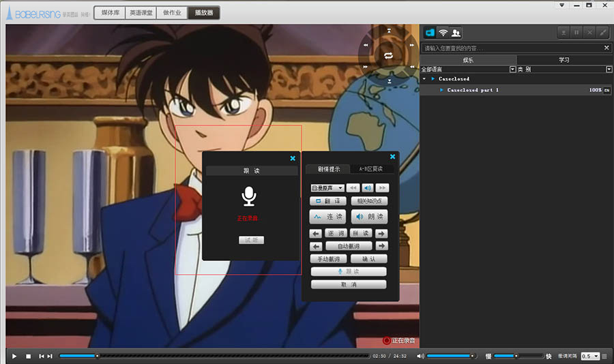Click the 拼读 spelling button
The height and width of the screenshot is (364, 614).
(x=361, y=233)
